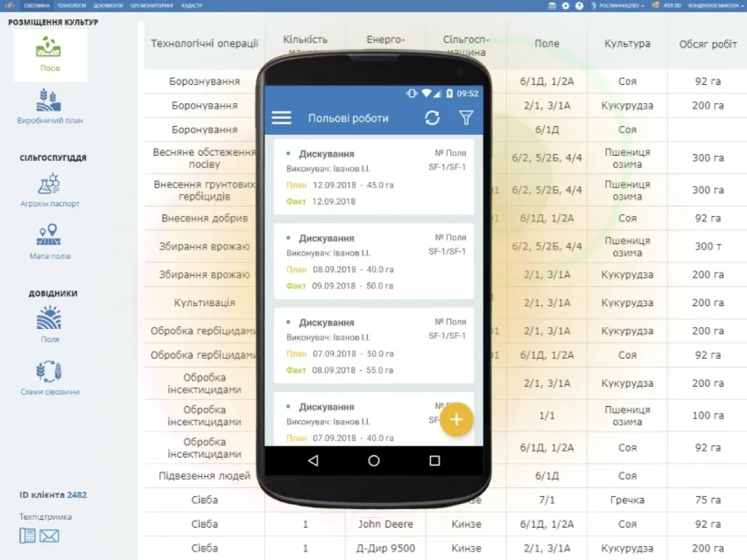Open Мапа полів field map
747x560 pixels.
coord(50,241)
